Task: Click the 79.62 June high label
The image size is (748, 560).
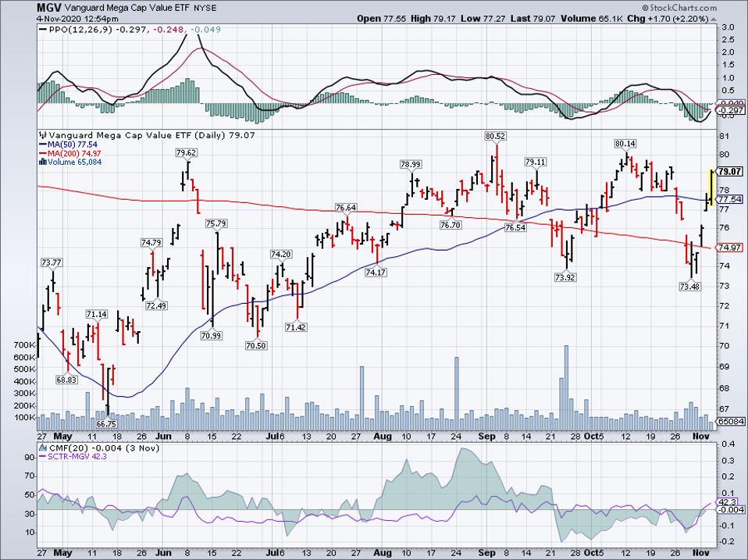Action: coord(186,153)
